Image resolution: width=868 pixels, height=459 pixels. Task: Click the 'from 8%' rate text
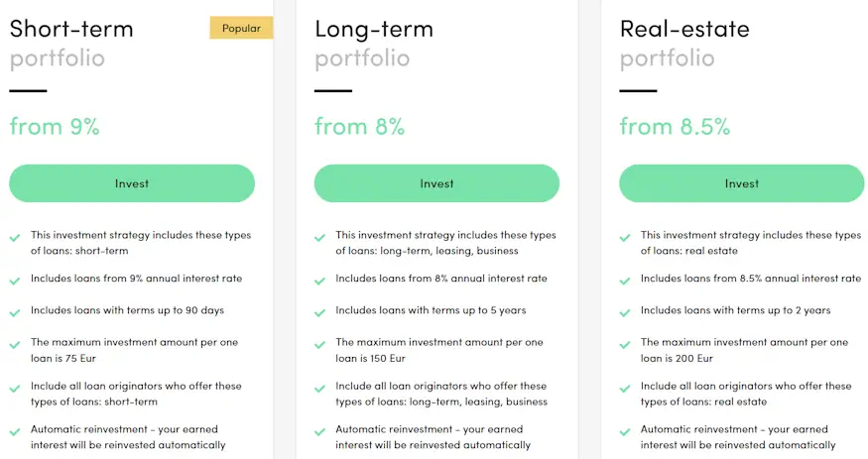pos(359,127)
